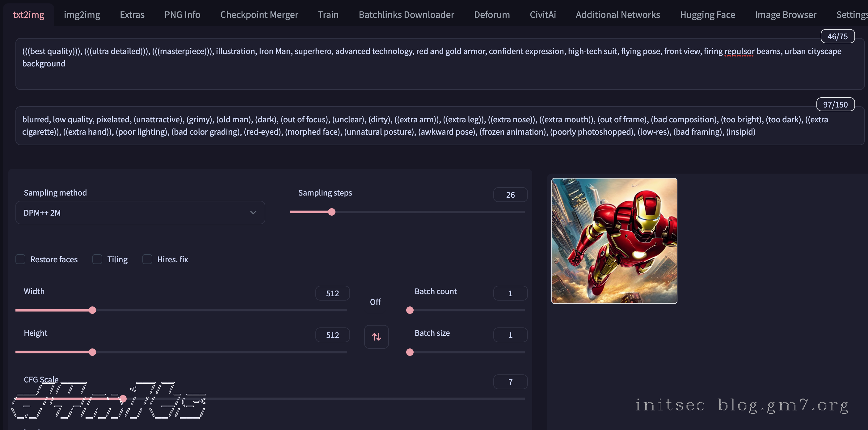Viewport: 868px width, 430px height.
Task: Enable the Hires. fix checkbox
Action: click(x=147, y=259)
